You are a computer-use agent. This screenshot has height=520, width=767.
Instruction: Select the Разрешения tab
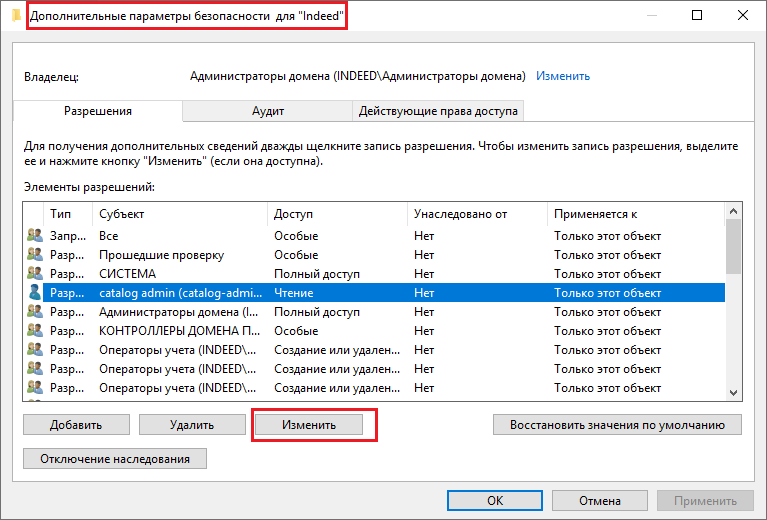[98, 111]
